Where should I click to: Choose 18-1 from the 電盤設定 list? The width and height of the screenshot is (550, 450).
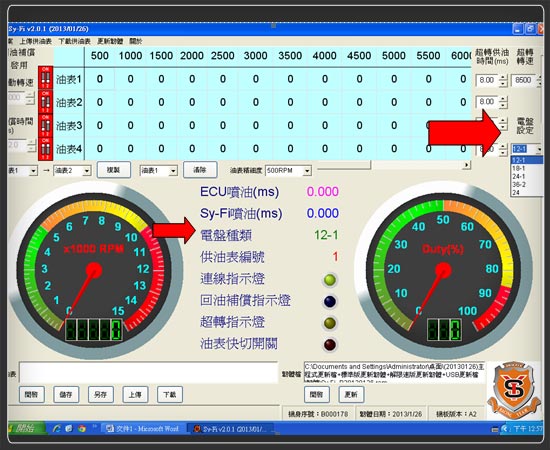526,168
